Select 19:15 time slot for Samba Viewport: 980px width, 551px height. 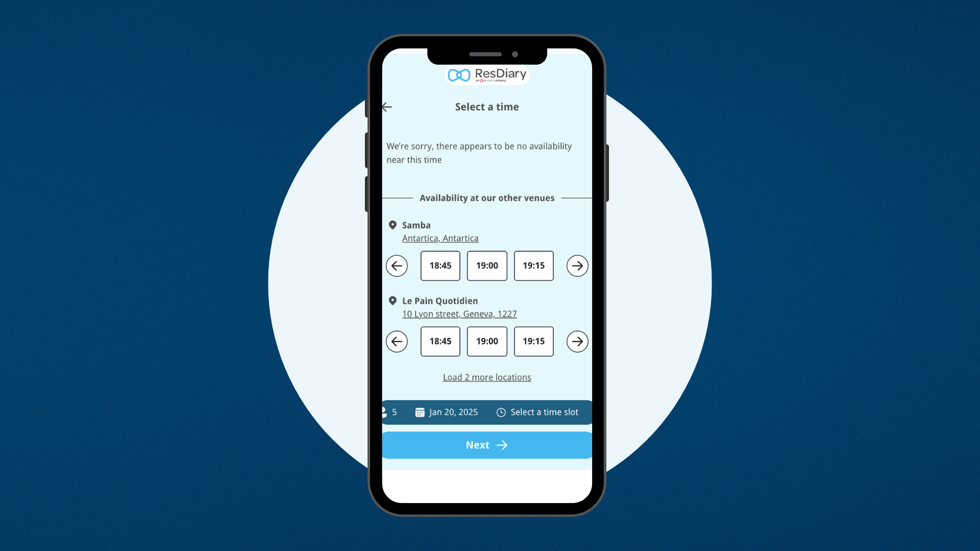pos(534,266)
